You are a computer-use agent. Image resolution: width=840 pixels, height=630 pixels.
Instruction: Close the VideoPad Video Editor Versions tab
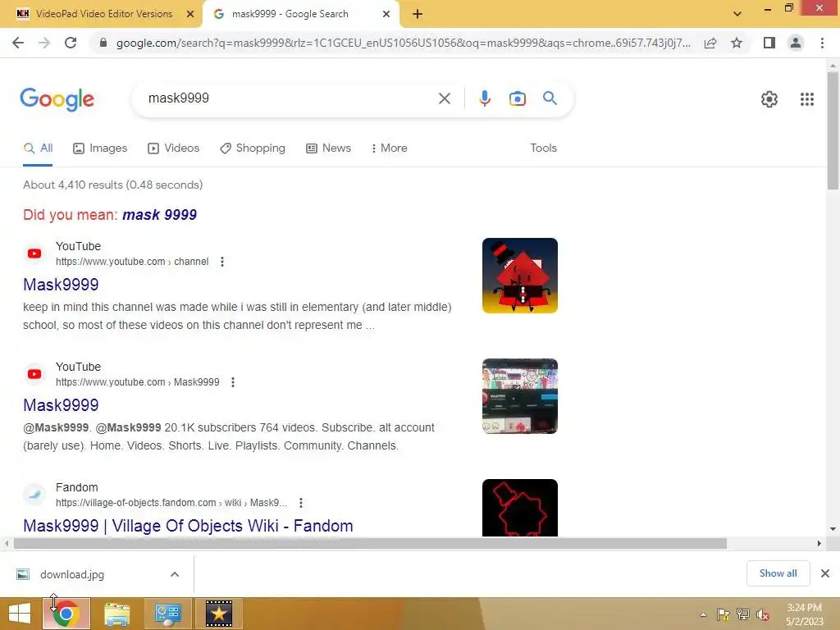pos(189,14)
